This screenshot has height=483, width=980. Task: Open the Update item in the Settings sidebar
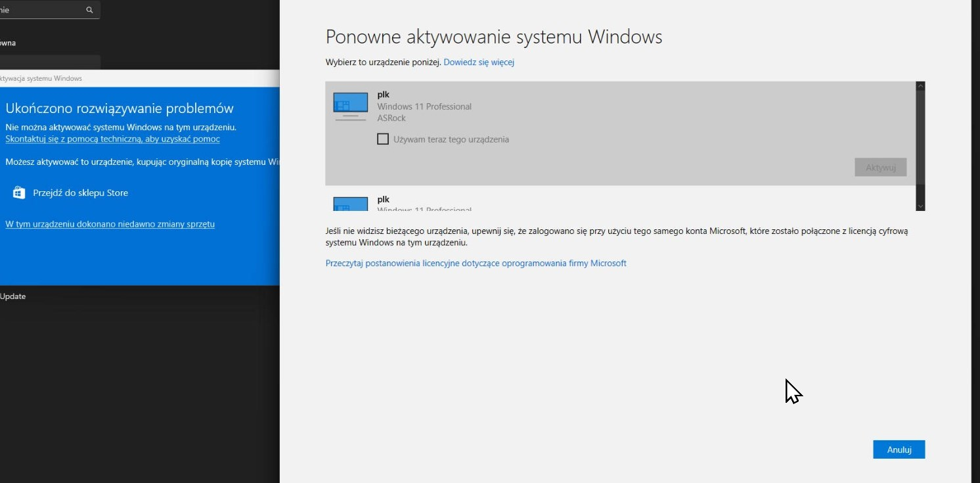click(x=13, y=296)
